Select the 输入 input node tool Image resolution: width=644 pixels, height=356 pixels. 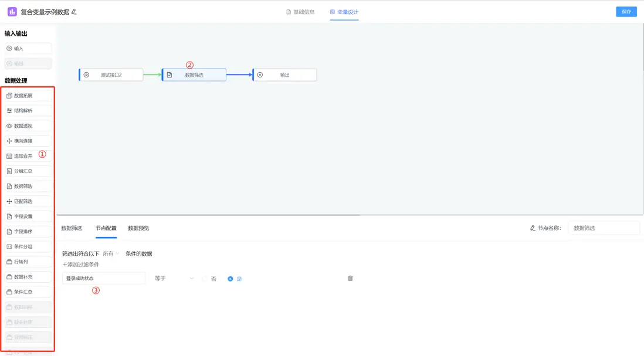[28, 49]
